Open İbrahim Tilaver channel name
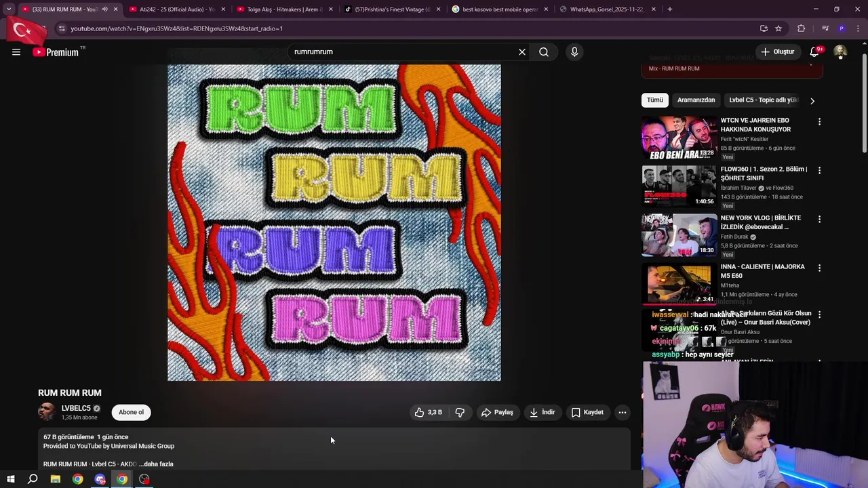Screen dimensions: 868x488 click(738, 188)
